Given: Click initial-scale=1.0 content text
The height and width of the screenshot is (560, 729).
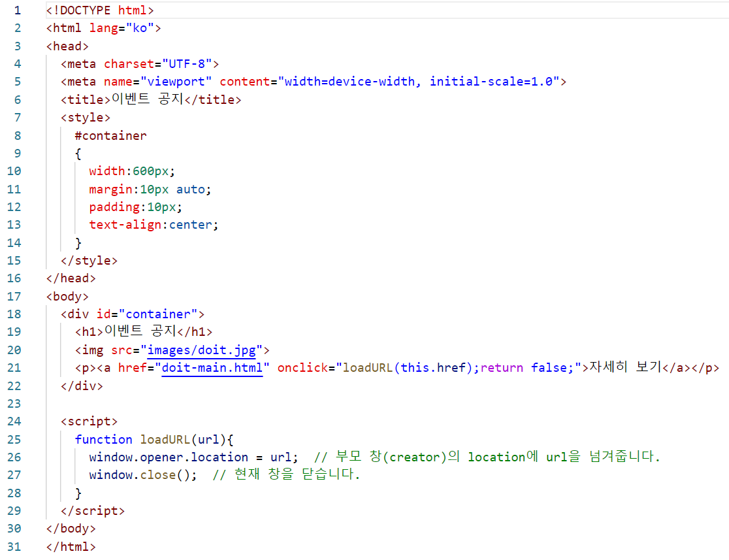Looking at the screenshot, I should (x=491, y=82).
